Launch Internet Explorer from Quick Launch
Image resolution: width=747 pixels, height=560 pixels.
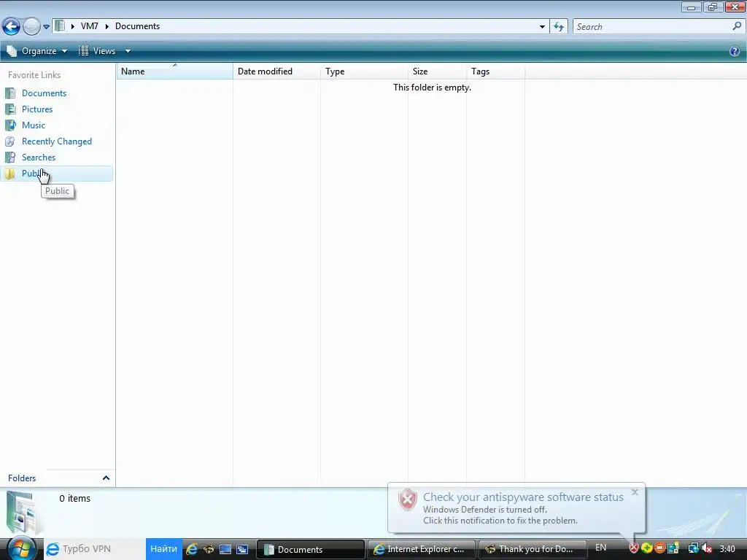tap(192, 549)
